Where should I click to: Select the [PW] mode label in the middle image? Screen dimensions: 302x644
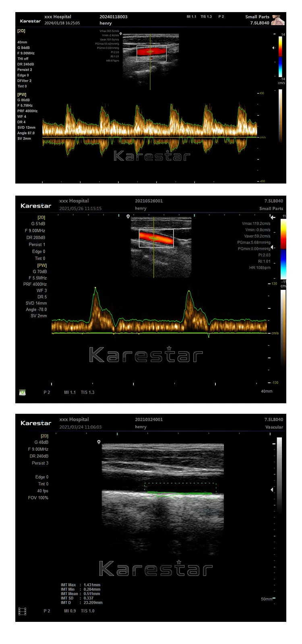tap(42, 265)
